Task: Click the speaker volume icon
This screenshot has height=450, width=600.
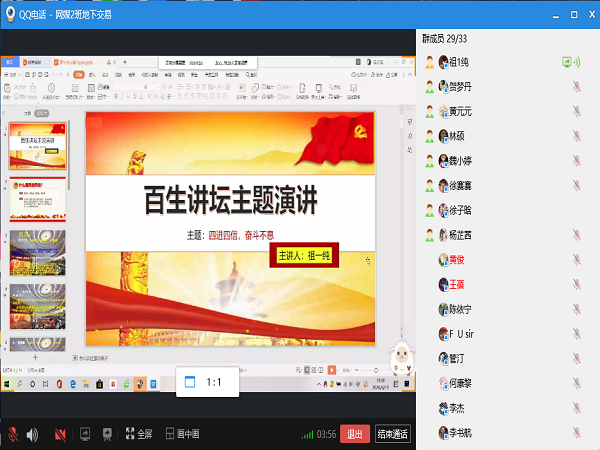Action: click(33, 434)
